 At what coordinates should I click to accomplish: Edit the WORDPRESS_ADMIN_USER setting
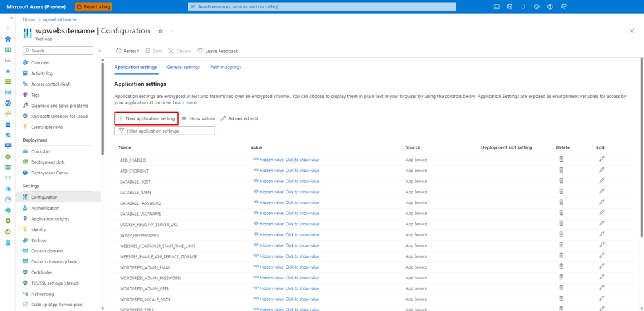point(601,287)
